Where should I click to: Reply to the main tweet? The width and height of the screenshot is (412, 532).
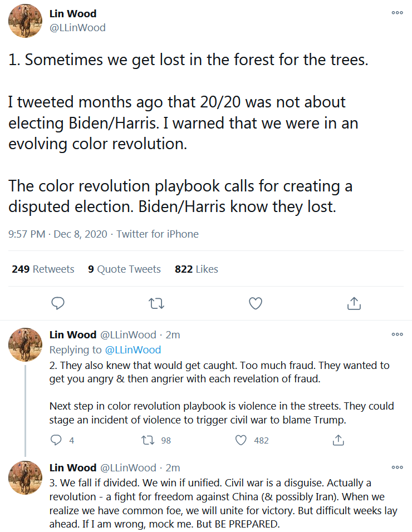[x=58, y=303]
